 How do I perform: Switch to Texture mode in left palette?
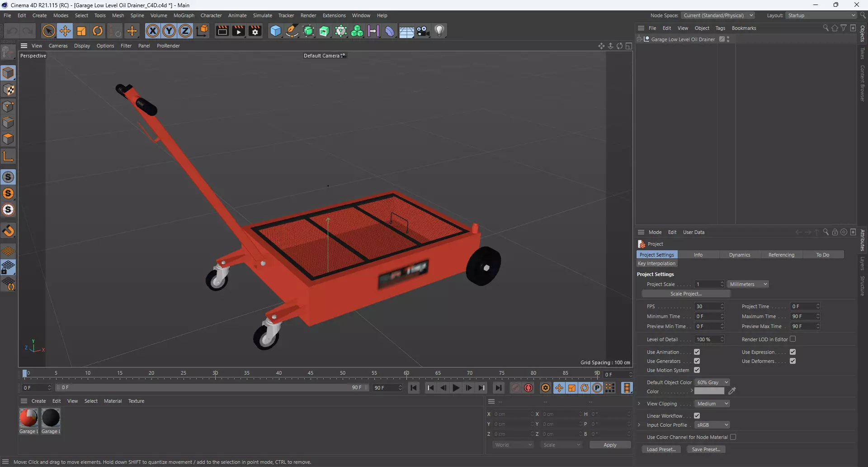8,90
